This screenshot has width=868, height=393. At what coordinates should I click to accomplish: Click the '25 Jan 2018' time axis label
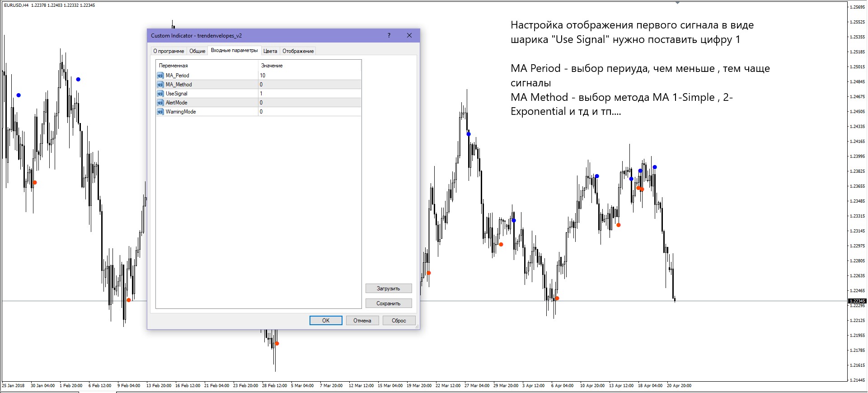[14, 386]
